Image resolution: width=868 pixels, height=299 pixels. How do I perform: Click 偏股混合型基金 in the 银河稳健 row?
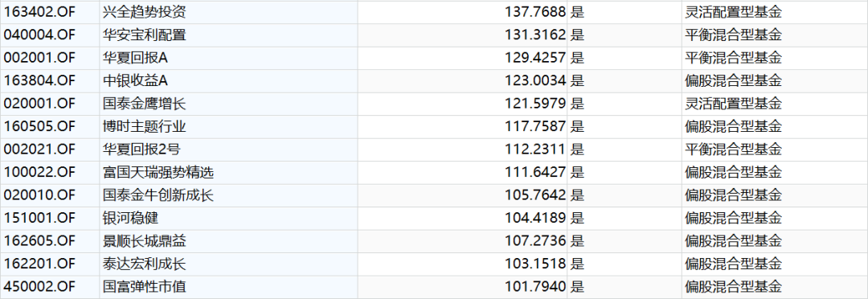pos(733,218)
